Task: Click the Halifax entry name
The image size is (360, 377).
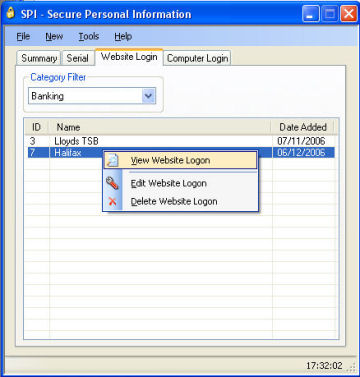Action: point(68,153)
